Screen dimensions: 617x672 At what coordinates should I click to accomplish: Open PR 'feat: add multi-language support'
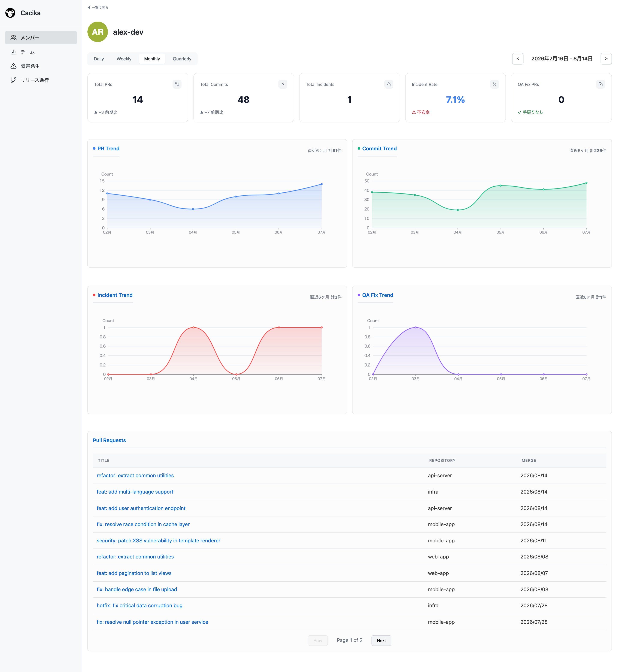point(135,492)
